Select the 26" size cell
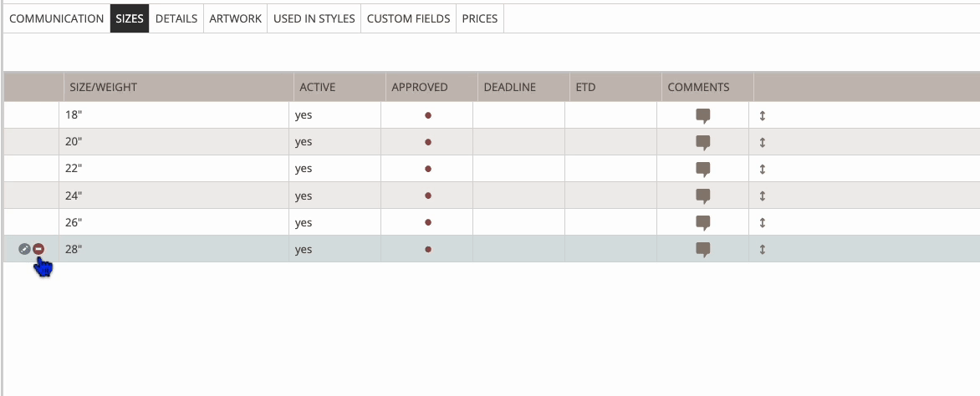Screen dimensions: 980x396 point(174,222)
